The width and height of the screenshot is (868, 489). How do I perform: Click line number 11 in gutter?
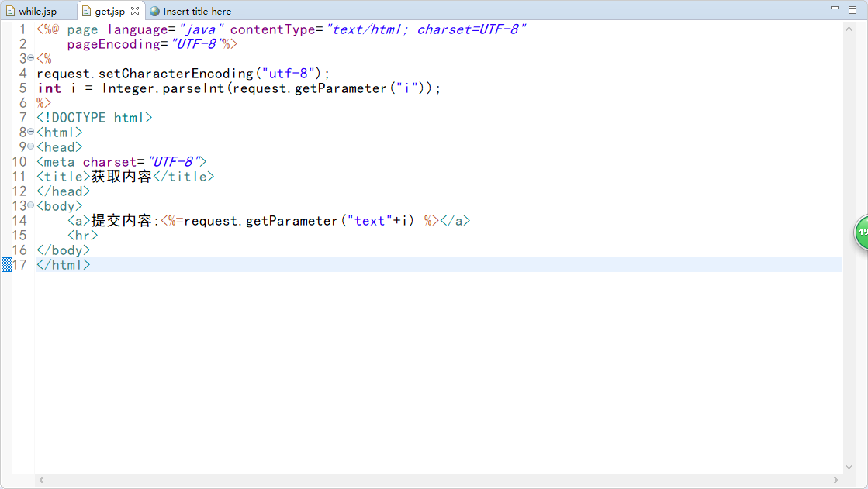point(19,177)
